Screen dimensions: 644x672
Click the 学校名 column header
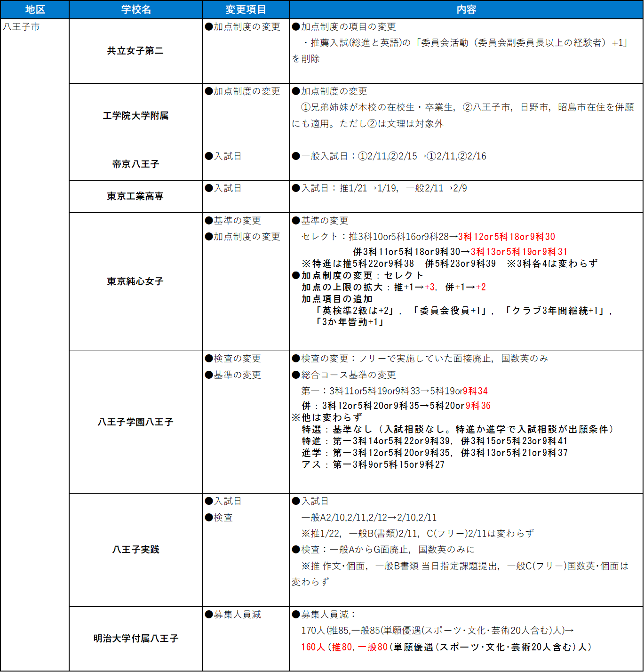point(136,9)
